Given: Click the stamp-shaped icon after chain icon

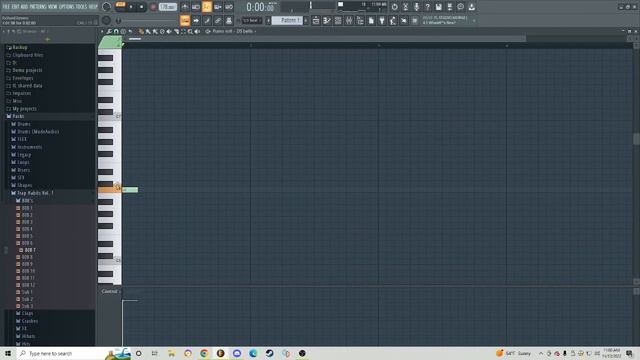Looking at the screenshot, I should (229, 20).
